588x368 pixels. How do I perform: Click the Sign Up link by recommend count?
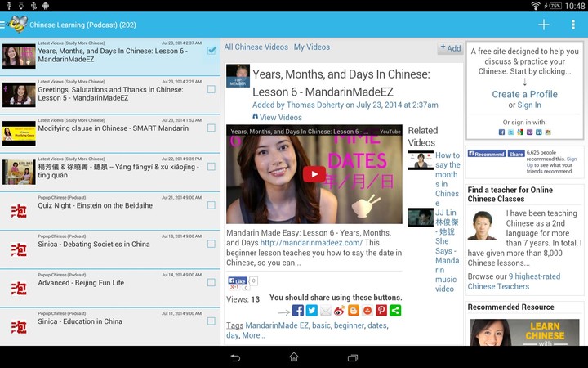[553, 162]
